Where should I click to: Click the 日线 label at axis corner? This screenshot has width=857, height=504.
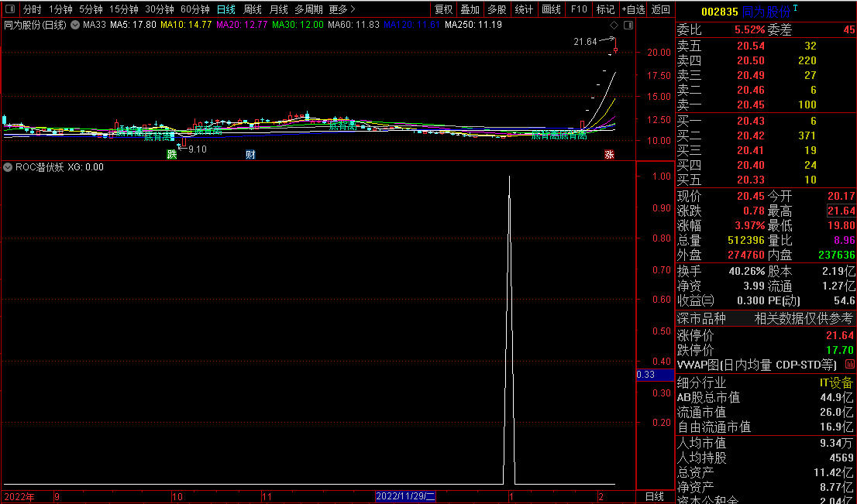click(x=654, y=497)
